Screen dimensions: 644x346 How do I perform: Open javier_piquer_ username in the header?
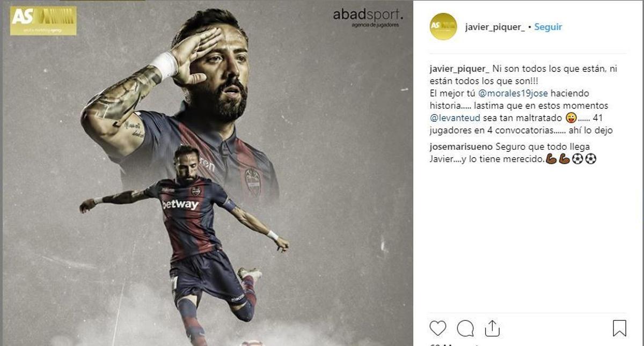(x=495, y=27)
